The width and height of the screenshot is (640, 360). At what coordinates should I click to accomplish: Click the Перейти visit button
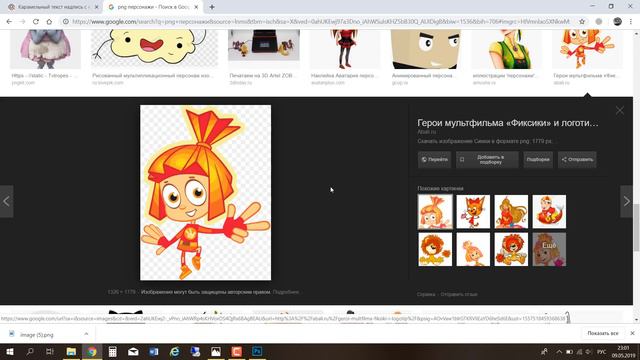coord(434,160)
